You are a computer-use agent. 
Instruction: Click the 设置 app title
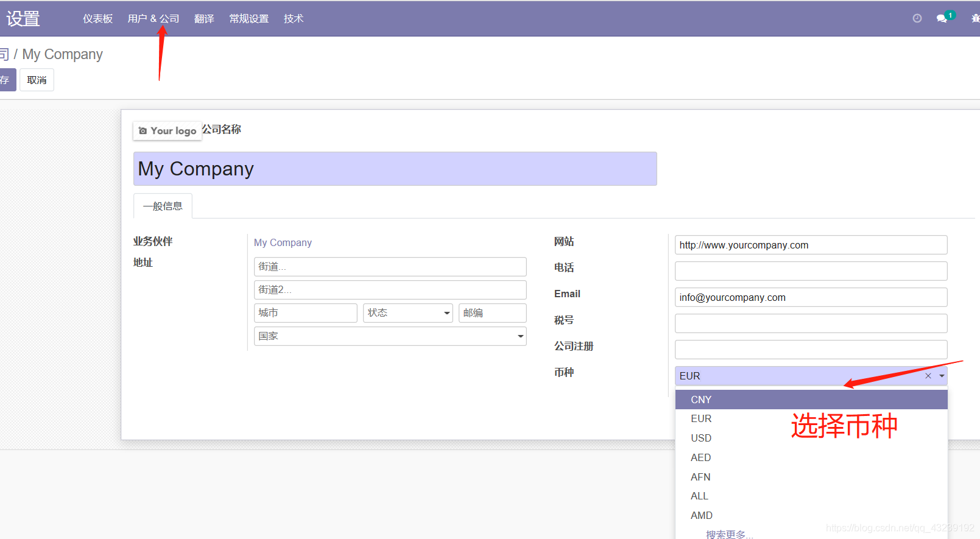click(x=23, y=19)
